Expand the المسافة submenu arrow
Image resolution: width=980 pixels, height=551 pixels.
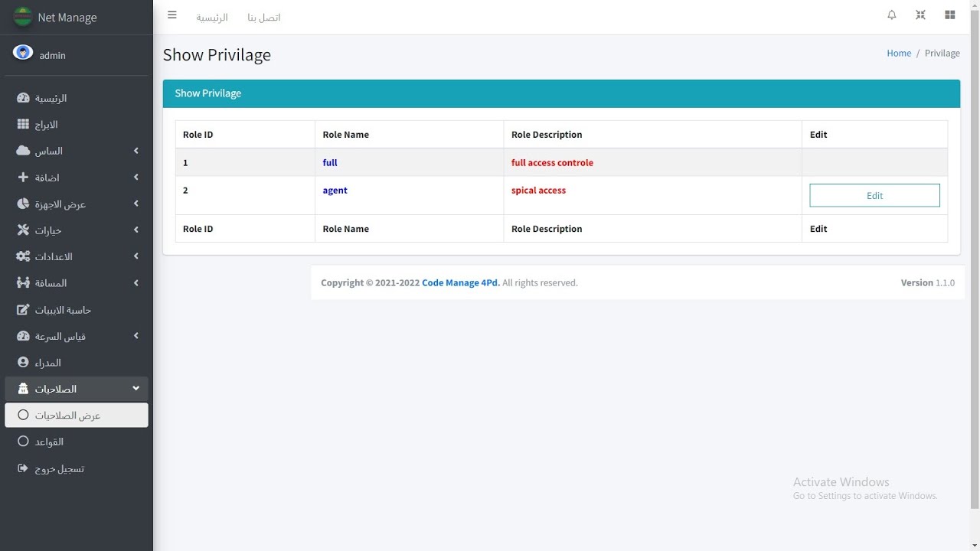[x=136, y=283]
